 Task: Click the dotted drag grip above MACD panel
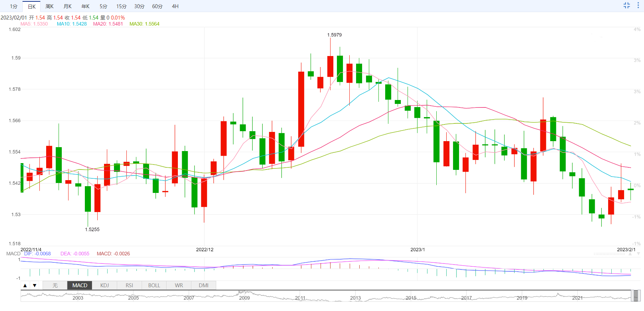click(610, 254)
